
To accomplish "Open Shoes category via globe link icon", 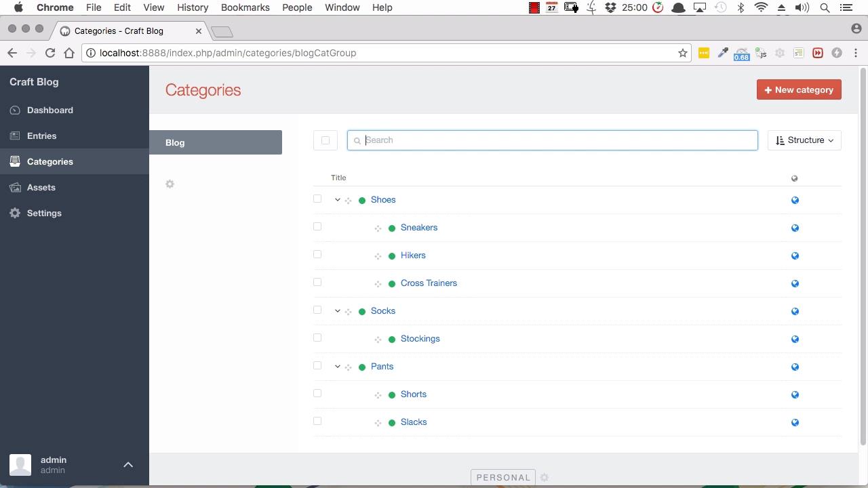I will coord(795,200).
